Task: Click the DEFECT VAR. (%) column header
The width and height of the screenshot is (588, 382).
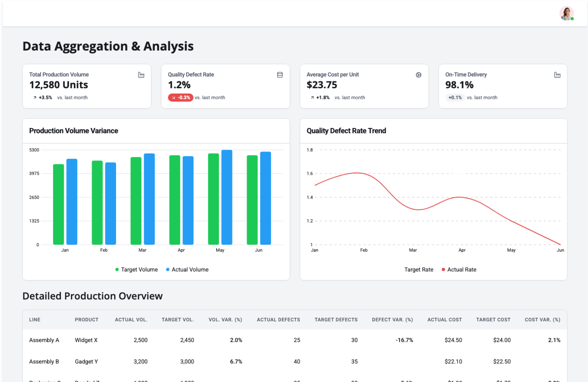Action: pyautogui.click(x=392, y=320)
